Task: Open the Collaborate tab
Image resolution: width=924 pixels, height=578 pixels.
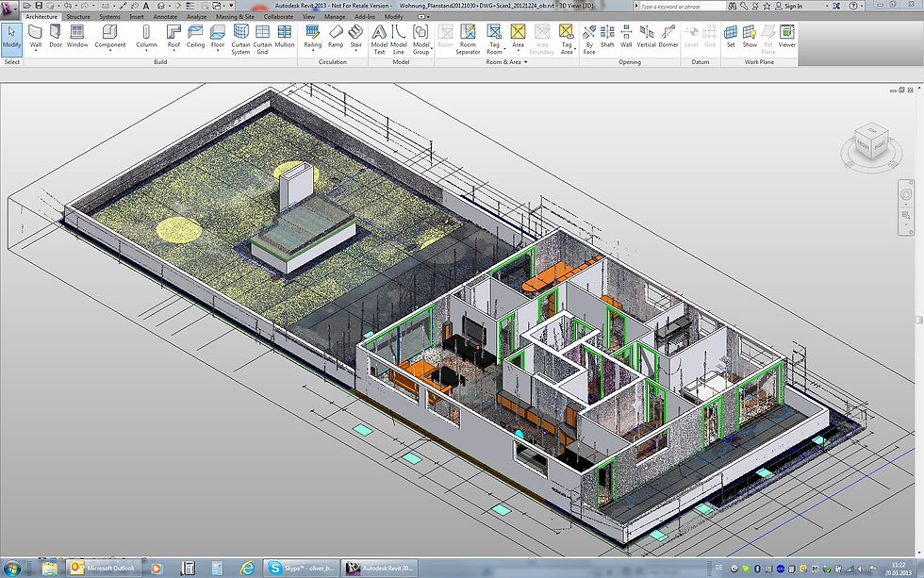Action: (x=278, y=16)
